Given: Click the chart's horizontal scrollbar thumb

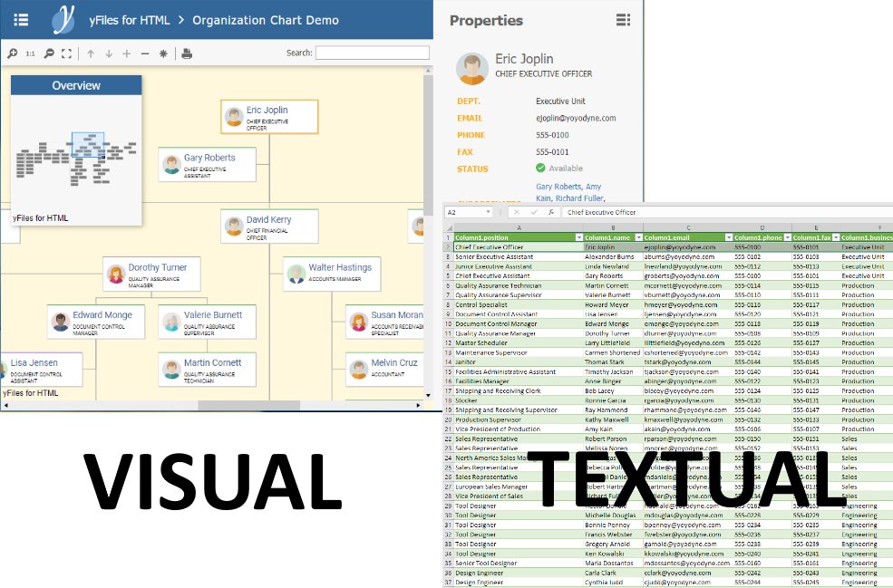Looking at the screenshot, I should pyautogui.click(x=249, y=405).
